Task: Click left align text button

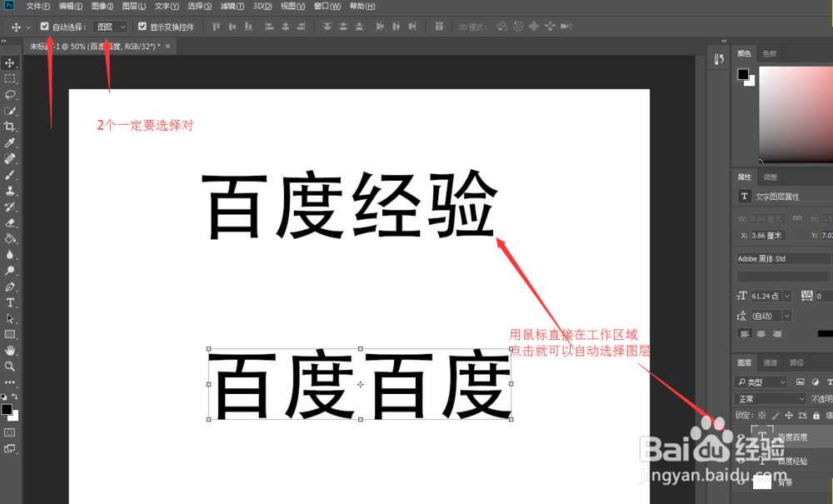Action: coord(745,333)
